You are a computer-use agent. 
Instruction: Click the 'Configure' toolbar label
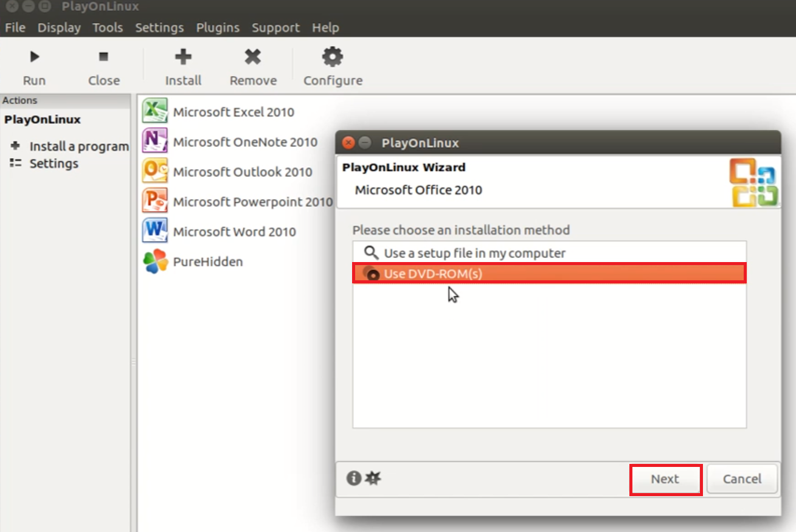[x=333, y=80]
